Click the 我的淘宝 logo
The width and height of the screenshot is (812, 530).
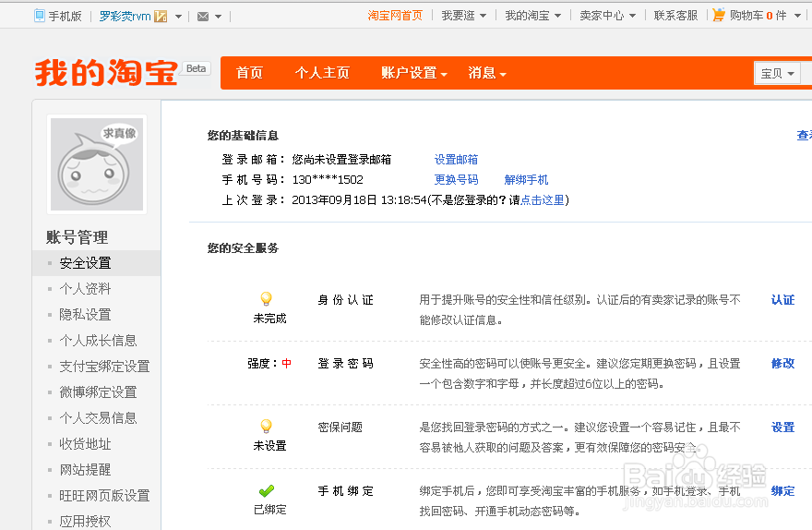(x=106, y=73)
